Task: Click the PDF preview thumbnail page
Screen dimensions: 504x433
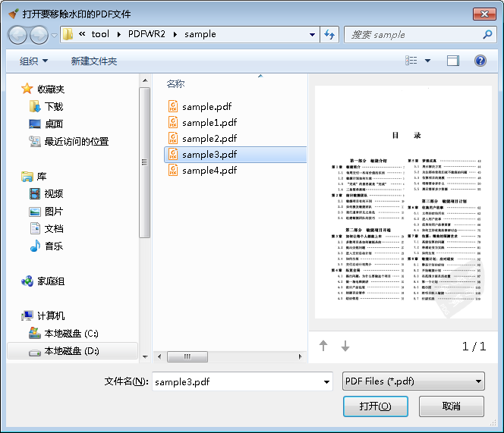Action: coord(403,202)
